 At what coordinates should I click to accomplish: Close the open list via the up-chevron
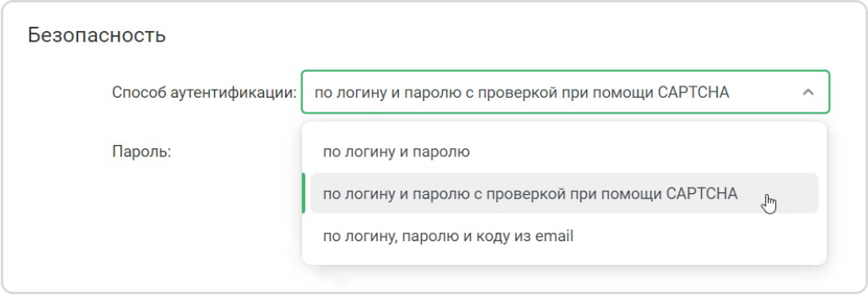pos(808,92)
